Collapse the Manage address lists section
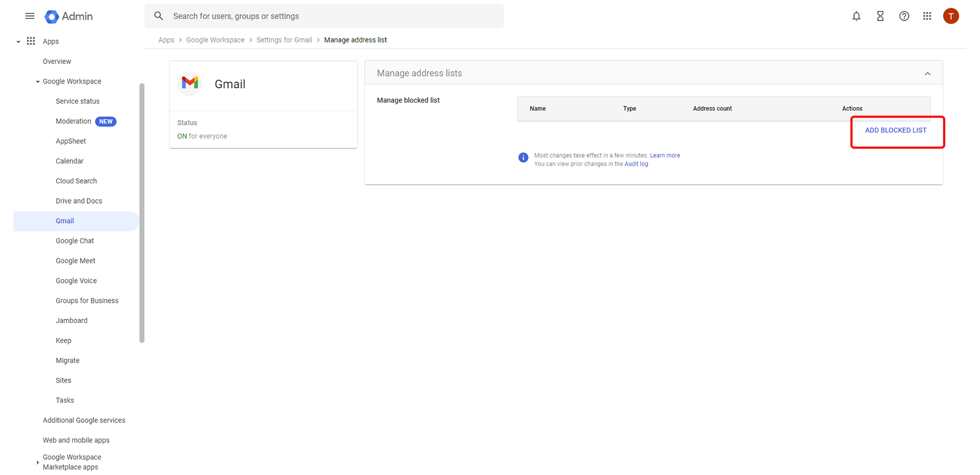Screen dimensions: 980x475 [x=927, y=74]
